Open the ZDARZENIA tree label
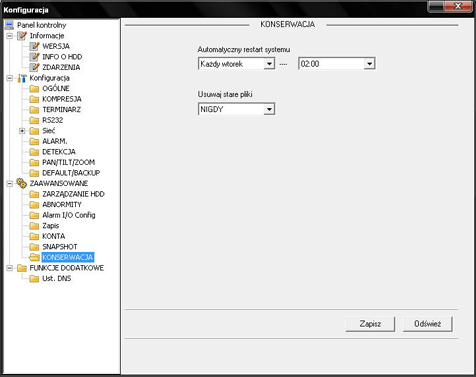 [x=61, y=67]
